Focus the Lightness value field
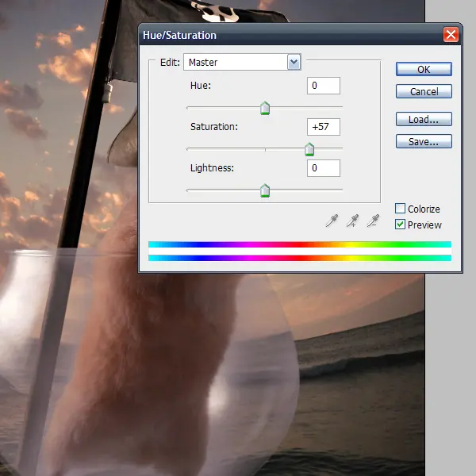This screenshot has width=476, height=476. click(324, 168)
